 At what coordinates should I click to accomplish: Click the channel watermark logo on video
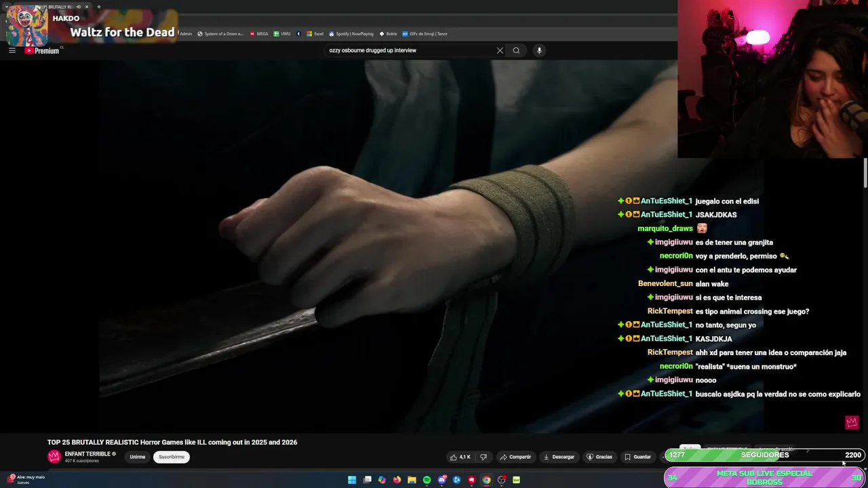[x=852, y=422]
